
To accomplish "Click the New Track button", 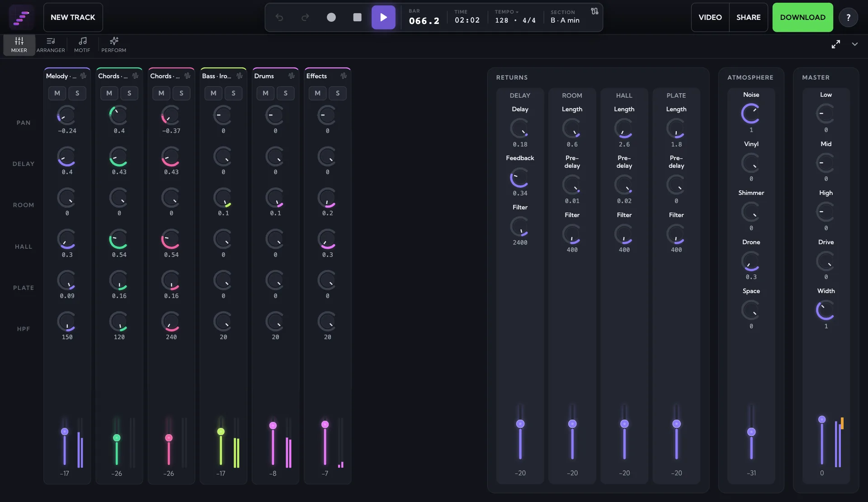I will click(x=73, y=17).
